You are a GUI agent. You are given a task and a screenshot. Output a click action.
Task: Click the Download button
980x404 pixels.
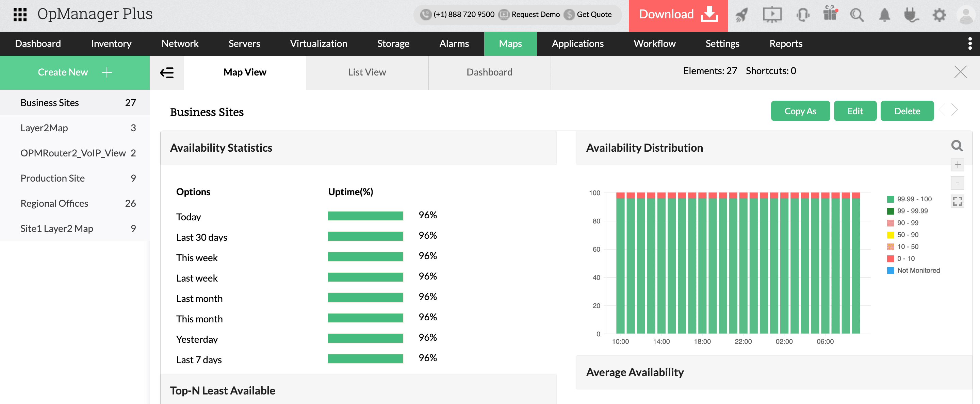click(x=678, y=16)
